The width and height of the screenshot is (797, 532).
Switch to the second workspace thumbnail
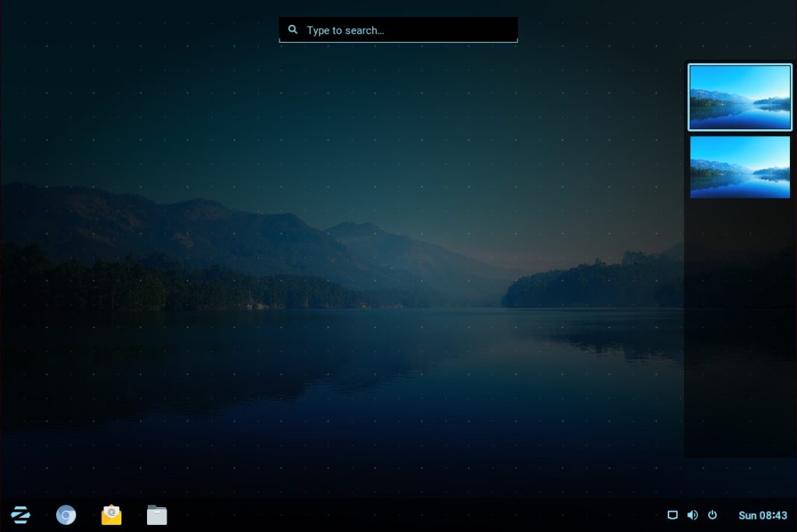pos(739,166)
